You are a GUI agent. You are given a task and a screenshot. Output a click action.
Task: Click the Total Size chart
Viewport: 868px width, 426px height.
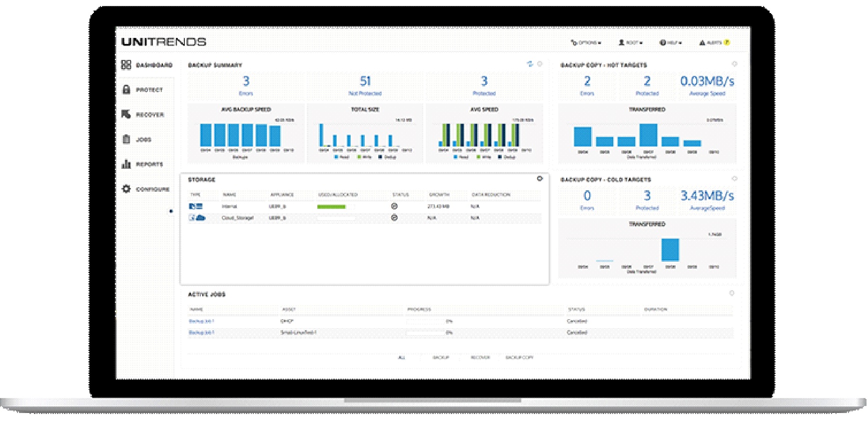[365, 133]
